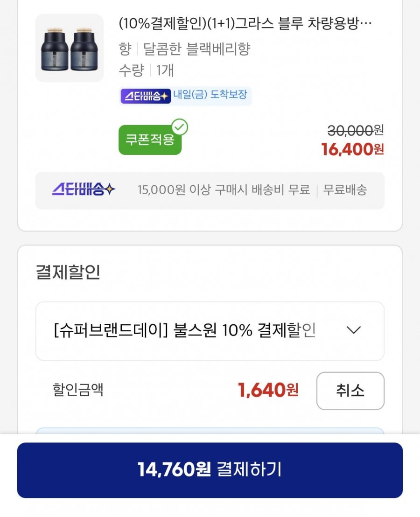Click the 내일(금) 도착보장 delivery label
Screen dimensions: 420x517
click(x=210, y=96)
